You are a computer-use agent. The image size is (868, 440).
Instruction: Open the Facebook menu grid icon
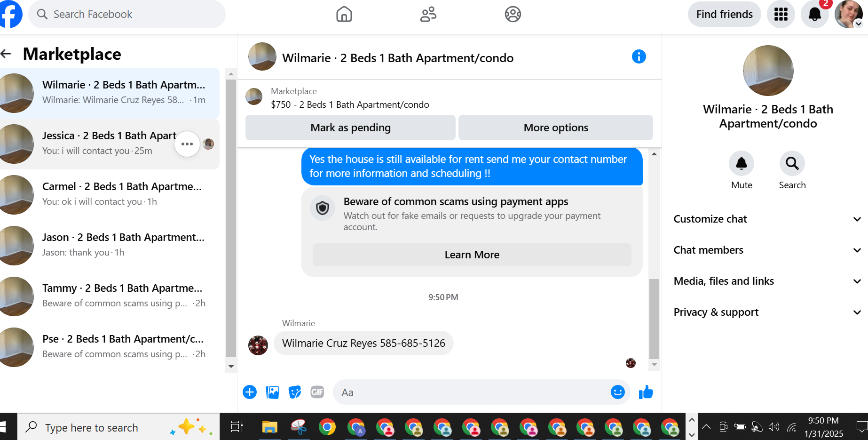click(x=781, y=14)
